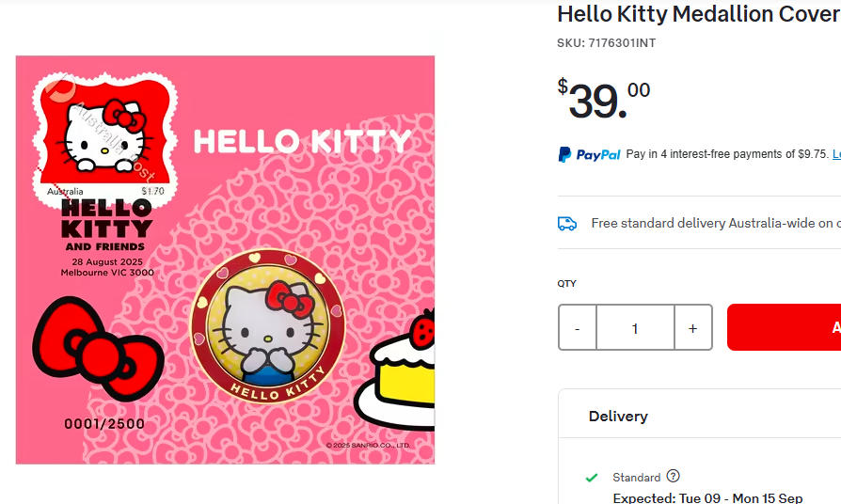Click the gold Hello Kitty medallion

click(267, 339)
